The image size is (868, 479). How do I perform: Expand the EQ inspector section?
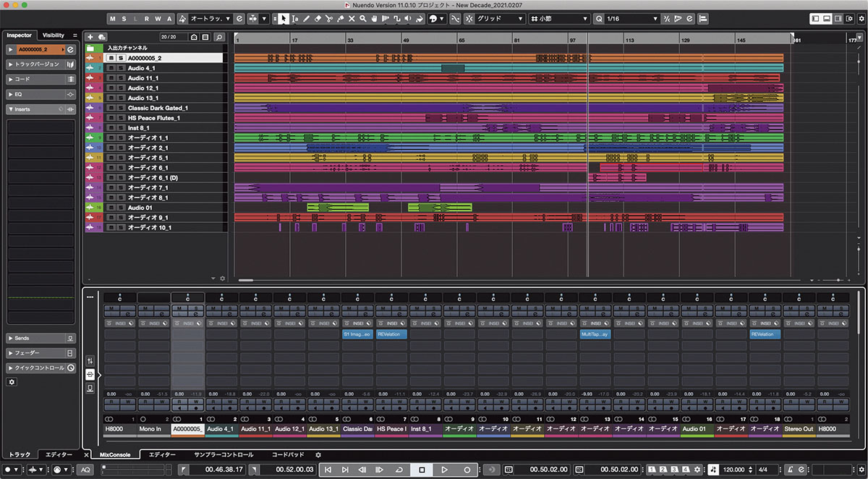click(x=41, y=94)
